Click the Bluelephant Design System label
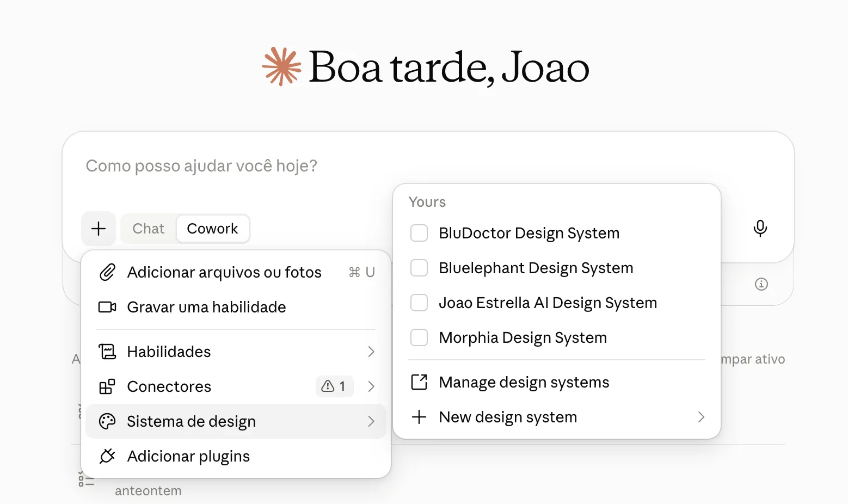Viewport: 848px width, 504px height. 536,268
